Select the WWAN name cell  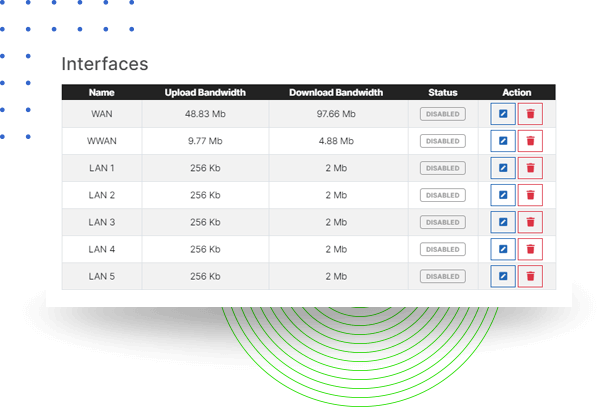(102, 141)
